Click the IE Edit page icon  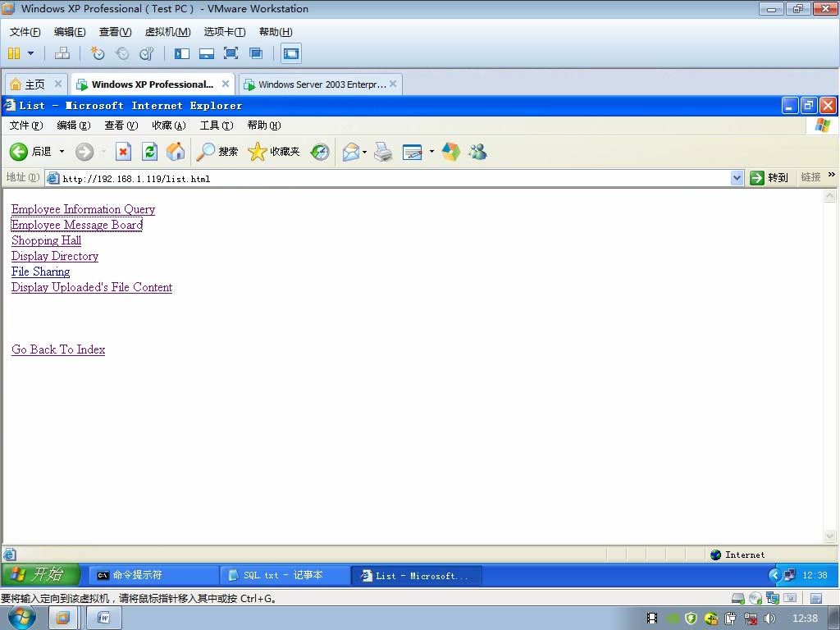(412, 152)
